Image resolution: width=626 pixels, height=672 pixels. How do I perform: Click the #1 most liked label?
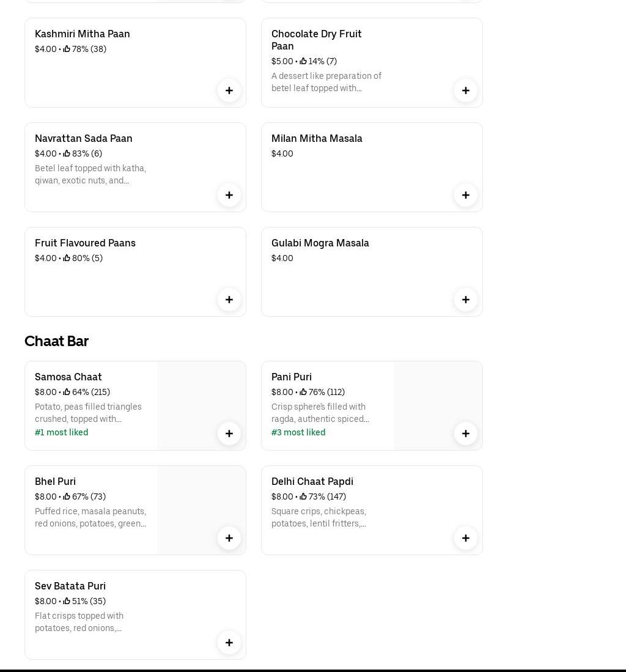pyautogui.click(x=62, y=432)
